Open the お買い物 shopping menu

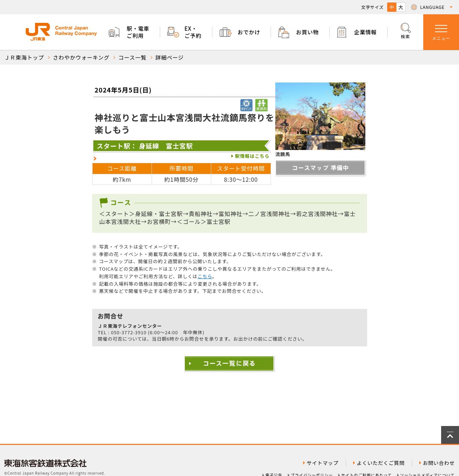pos(298,32)
